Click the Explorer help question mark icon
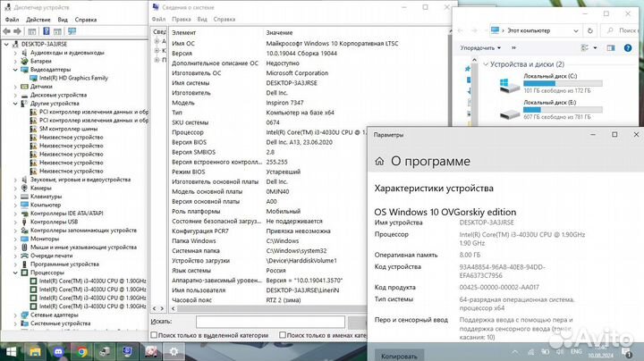Image resolution: width=644 pixels, height=361 pixels. (x=628, y=48)
